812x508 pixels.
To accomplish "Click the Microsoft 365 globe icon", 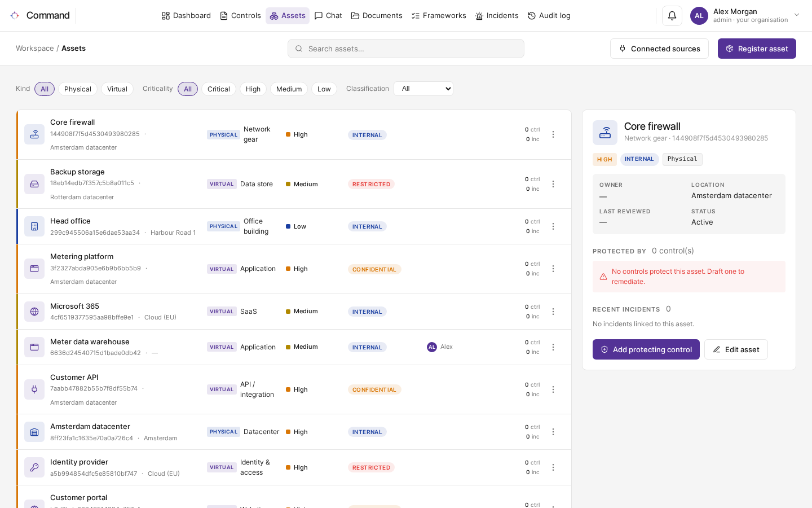I will click(34, 312).
